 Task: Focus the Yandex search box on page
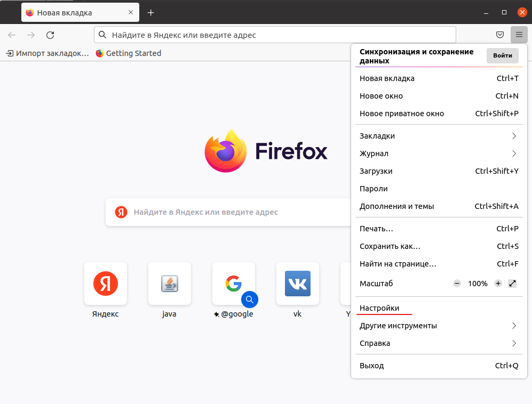[x=228, y=212]
